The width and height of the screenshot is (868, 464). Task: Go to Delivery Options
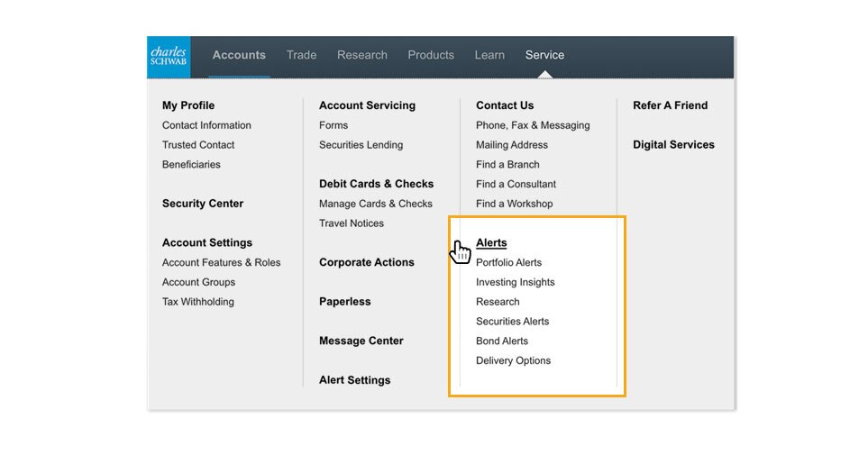pyautogui.click(x=513, y=361)
